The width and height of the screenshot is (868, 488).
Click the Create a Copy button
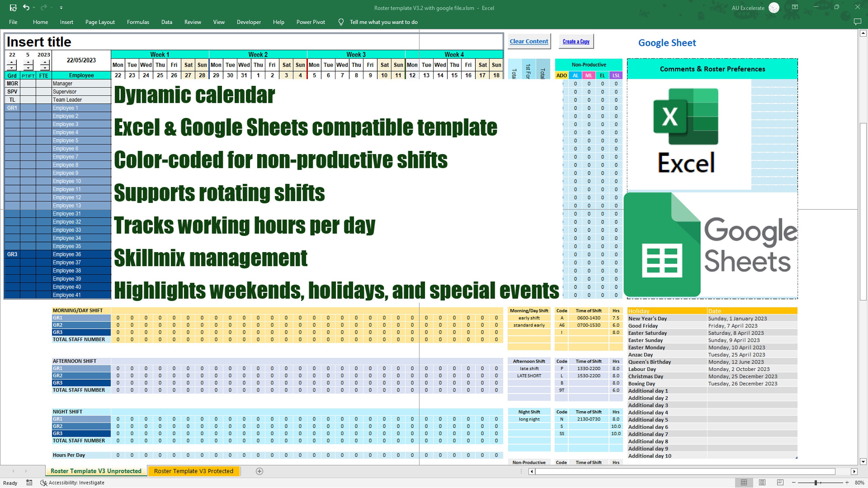(x=576, y=41)
